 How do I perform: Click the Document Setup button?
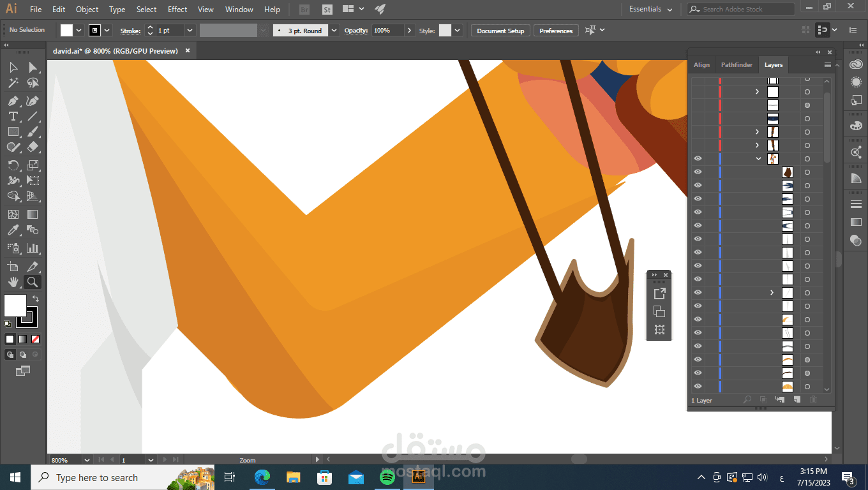pyautogui.click(x=500, y=31)
